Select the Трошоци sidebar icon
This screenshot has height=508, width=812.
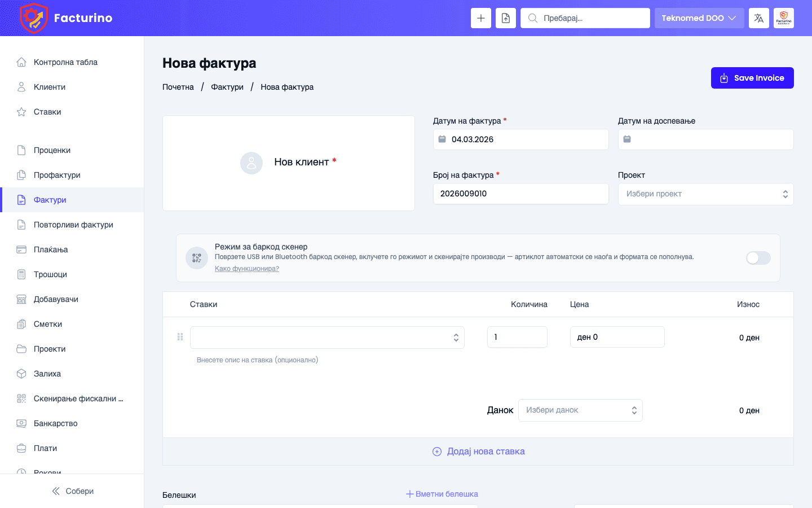[x=21, y=274]
